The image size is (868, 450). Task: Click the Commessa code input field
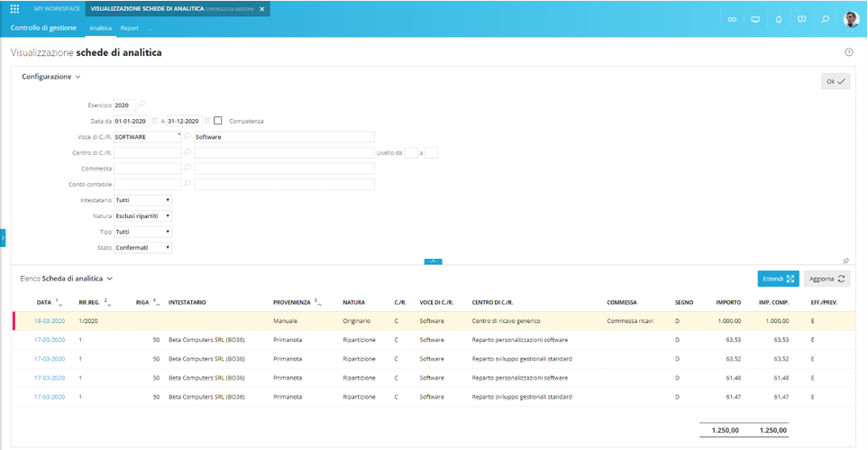pyautogui.click(x=147, y=169)
